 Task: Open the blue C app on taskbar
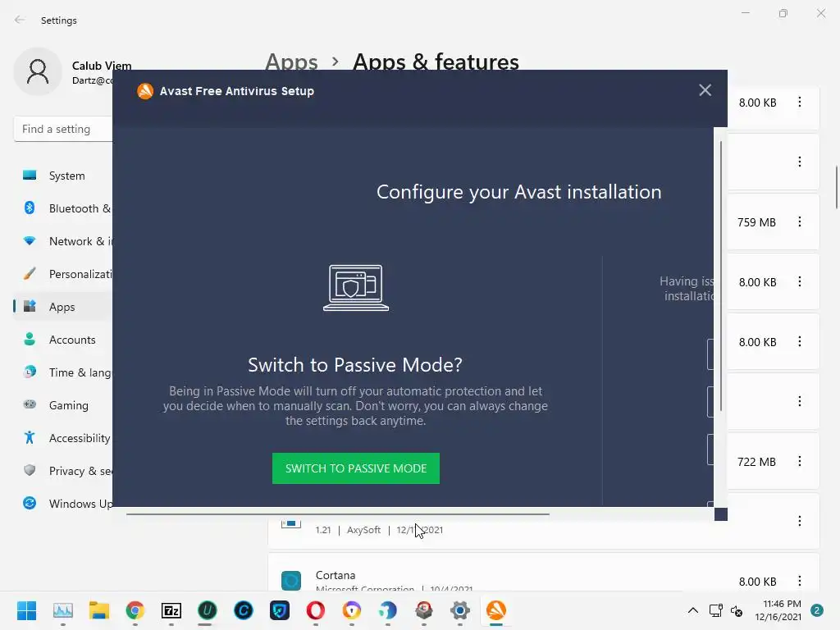pos(243,610)
